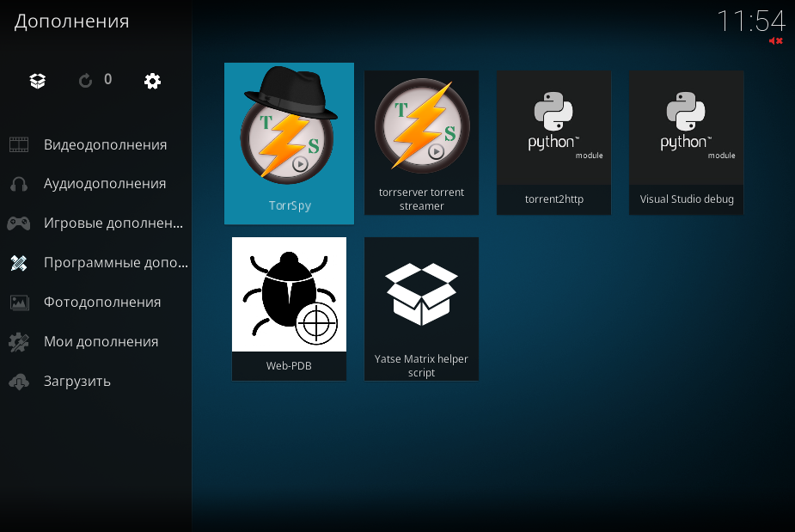Click the headphones audio icon
This screenshot has height=532, width=795.
pos(19,184)
